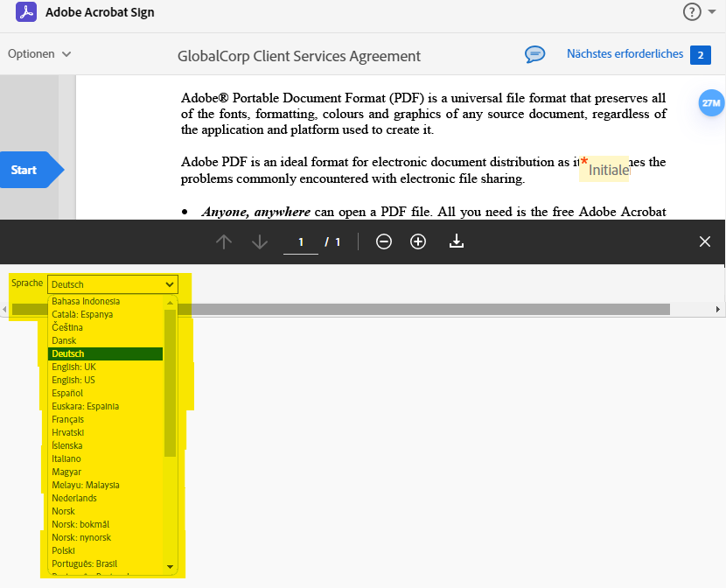Select Magyar language option

pos(106,472)
